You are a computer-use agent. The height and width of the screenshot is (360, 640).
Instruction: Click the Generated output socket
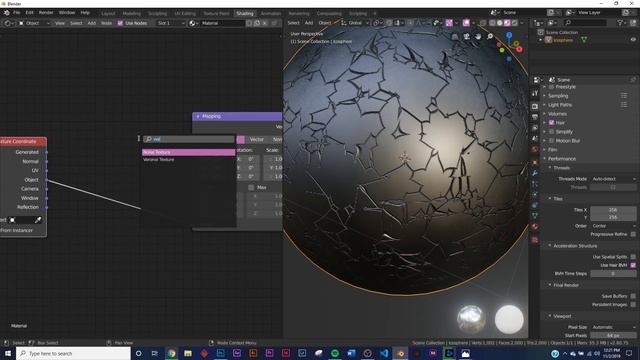point(47,152)
